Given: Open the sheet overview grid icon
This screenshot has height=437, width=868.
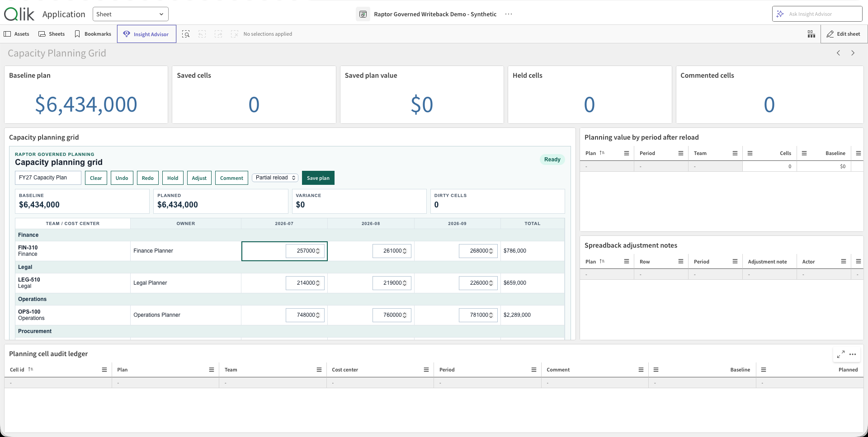Looking at the screenshot, I should point(811,34).
